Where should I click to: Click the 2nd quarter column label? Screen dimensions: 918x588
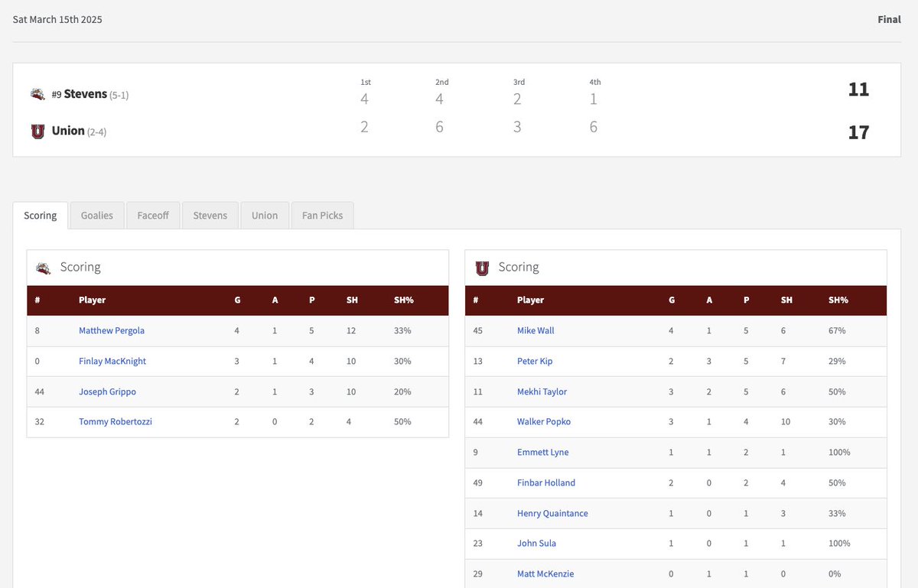442,82
